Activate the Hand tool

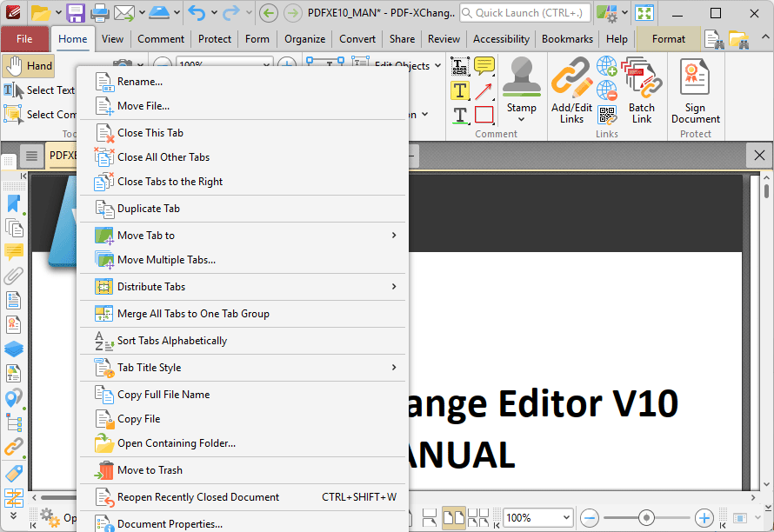28,66
